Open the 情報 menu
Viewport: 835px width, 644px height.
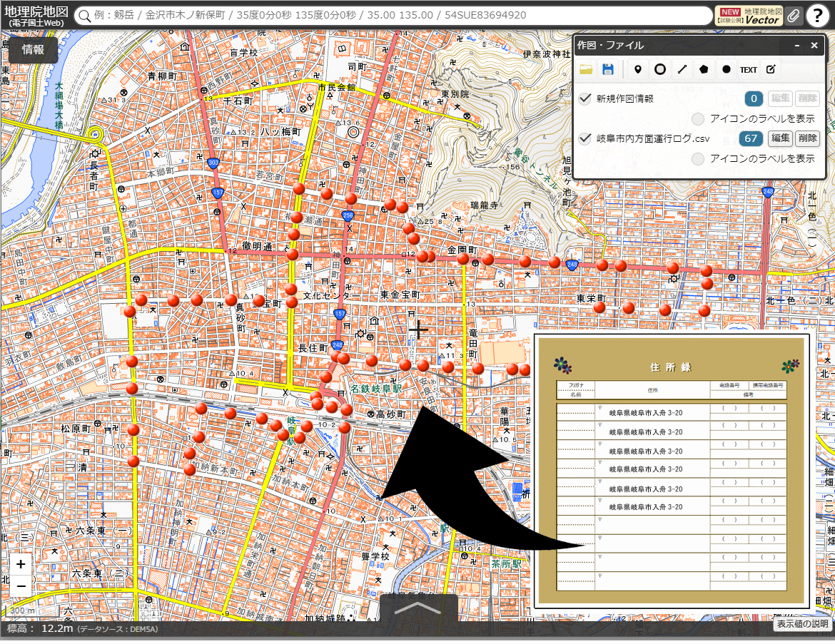click(33, 49)
